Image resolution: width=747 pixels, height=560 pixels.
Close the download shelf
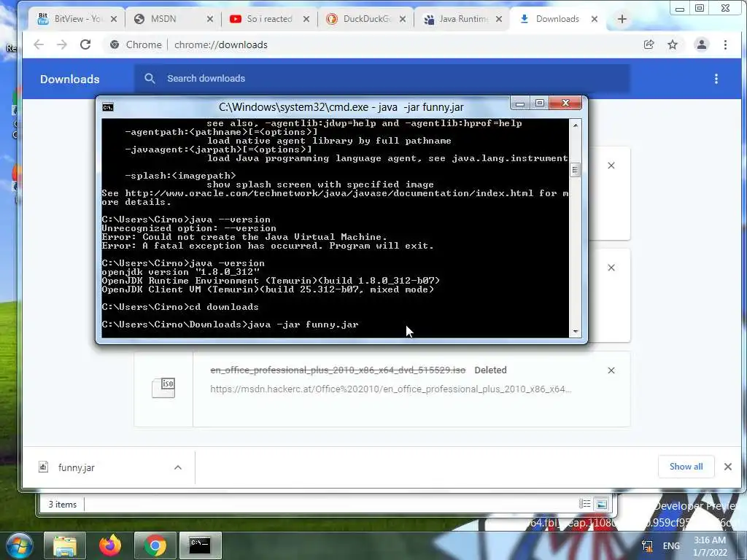[x=727, y=467]
